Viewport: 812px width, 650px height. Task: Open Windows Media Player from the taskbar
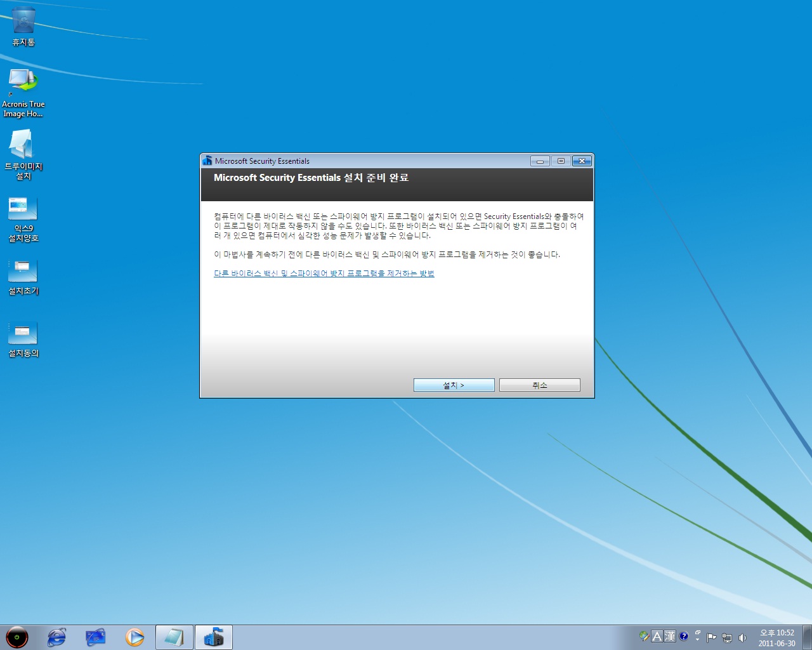(x=134, y=637)
